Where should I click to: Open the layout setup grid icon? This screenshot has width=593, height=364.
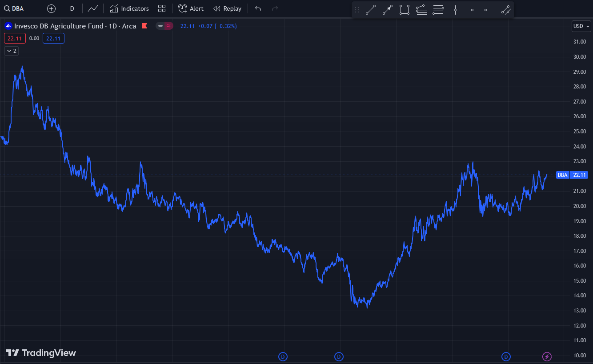point(162,8)
